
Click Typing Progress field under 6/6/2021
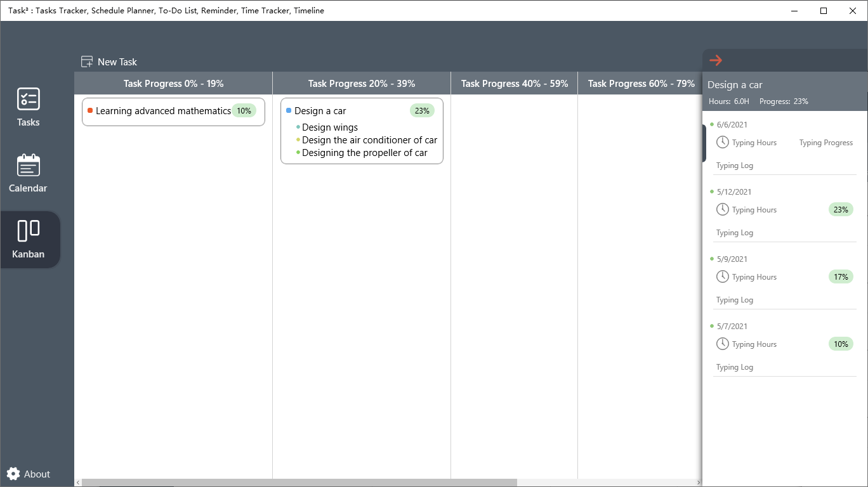[x=826, y=143]
